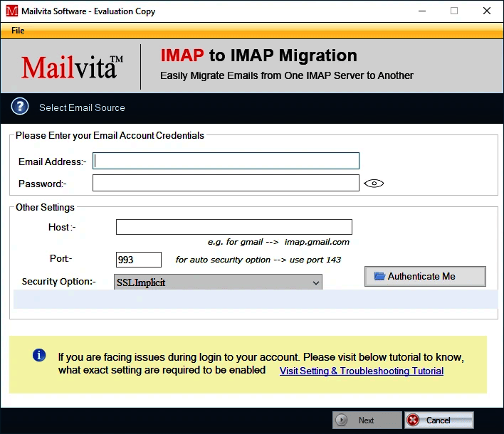Focus the Password input field

pyautogui.click(x=226, y=183)
